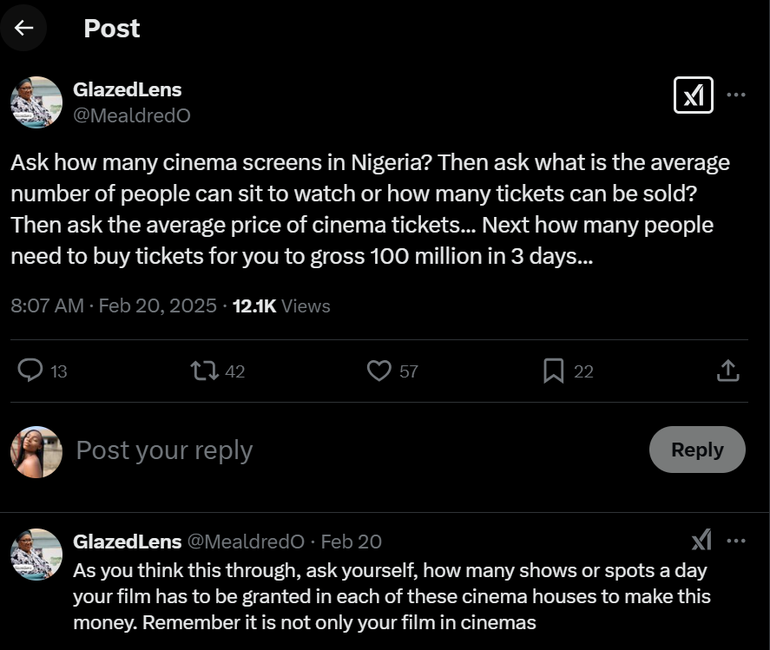Image resolution: width=770 pixels, height=650 pixels.
Task: Click the GlazedLens avatar on the reply post
Action: point(37,555)
